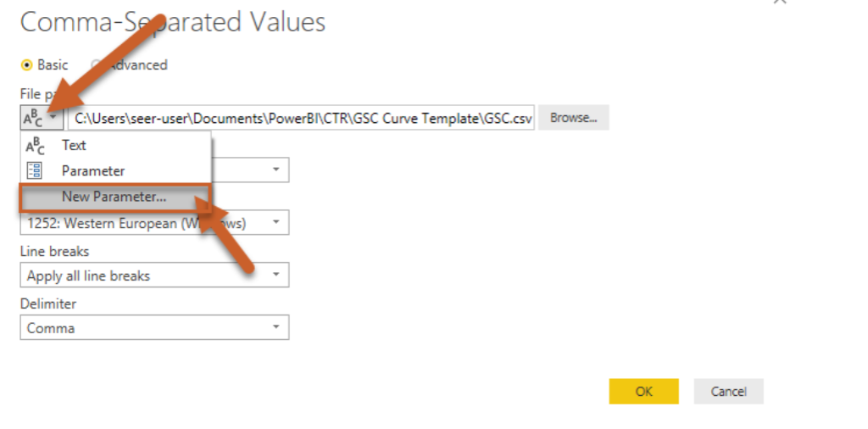
Task: Click the ABC file path type icon
Action: (x=33, y=120)
